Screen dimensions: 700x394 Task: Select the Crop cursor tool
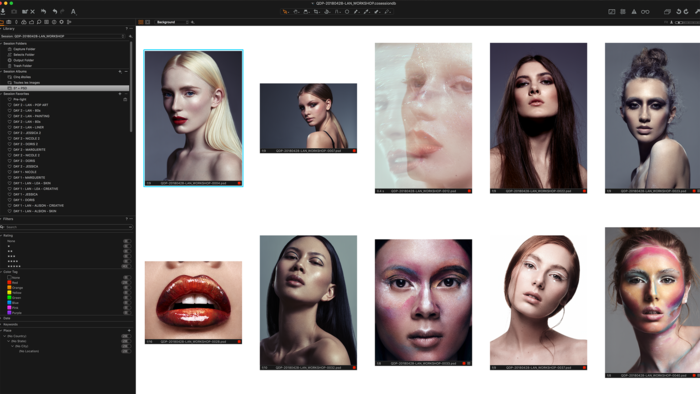[317, 12]
